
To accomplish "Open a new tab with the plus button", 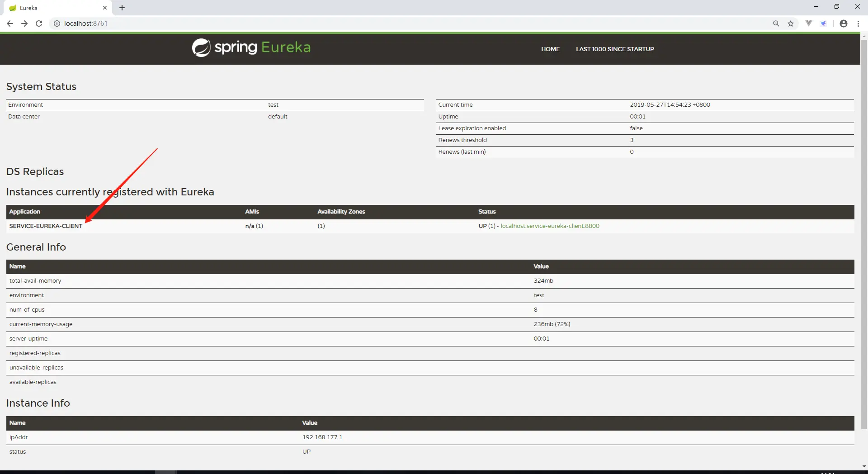I will 122,8.
